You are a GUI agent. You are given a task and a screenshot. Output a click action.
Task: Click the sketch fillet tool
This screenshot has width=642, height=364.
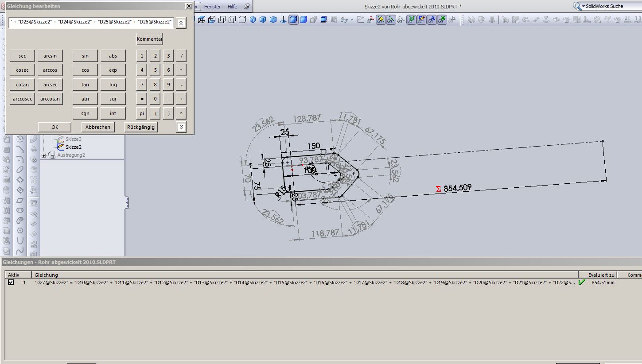pyautogui.click(x=20, y=159)
